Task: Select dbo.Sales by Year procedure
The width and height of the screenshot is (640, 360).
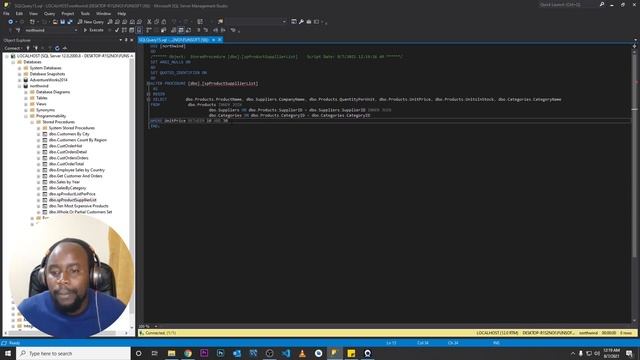Action: pyautogui.click(x=64, y=182)
